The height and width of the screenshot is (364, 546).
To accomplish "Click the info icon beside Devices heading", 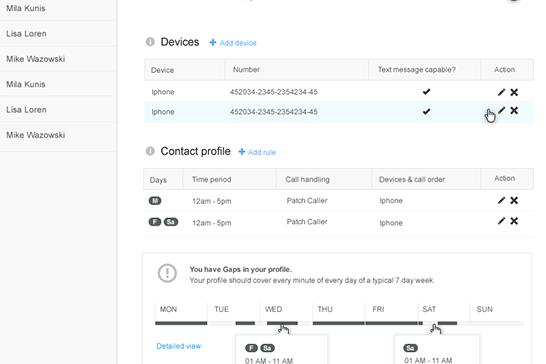I will [150, 42].
